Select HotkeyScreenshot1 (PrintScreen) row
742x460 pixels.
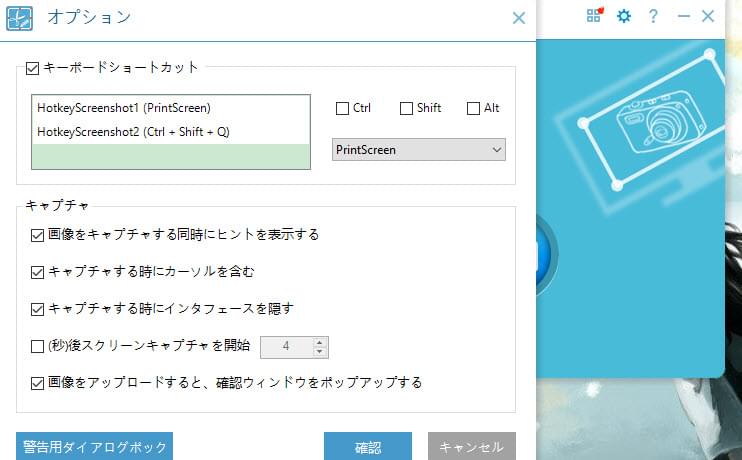(x=171, y=108)
